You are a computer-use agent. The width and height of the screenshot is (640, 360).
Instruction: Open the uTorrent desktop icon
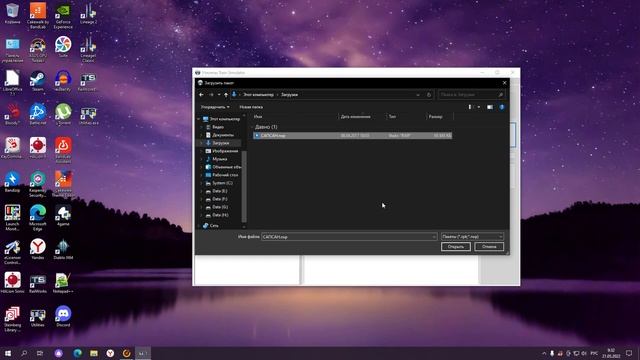tap(63, 114)
